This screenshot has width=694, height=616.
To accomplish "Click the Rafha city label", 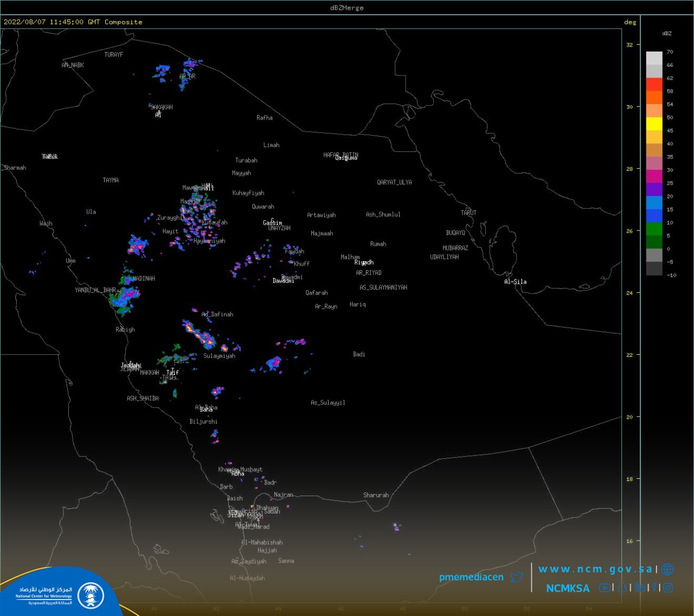I will pyautogui.click(x=265, y=118).
